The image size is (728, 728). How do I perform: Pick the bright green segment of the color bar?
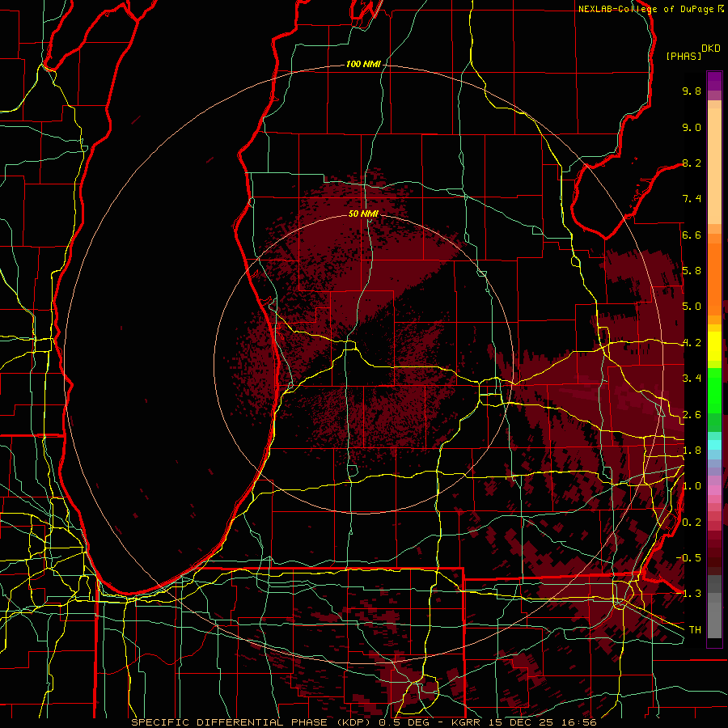pos(714,390)
